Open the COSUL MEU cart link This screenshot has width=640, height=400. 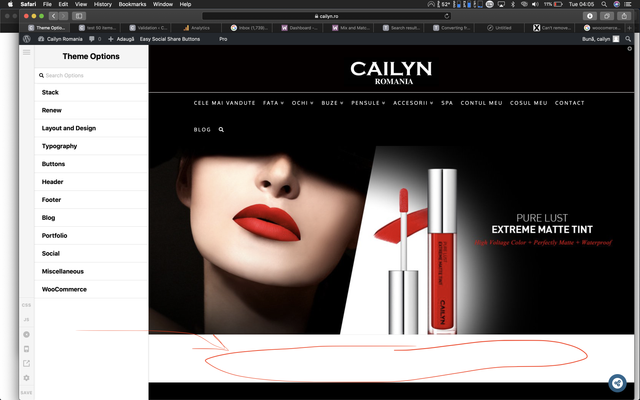pyautogui.click(x=529, y=103)
